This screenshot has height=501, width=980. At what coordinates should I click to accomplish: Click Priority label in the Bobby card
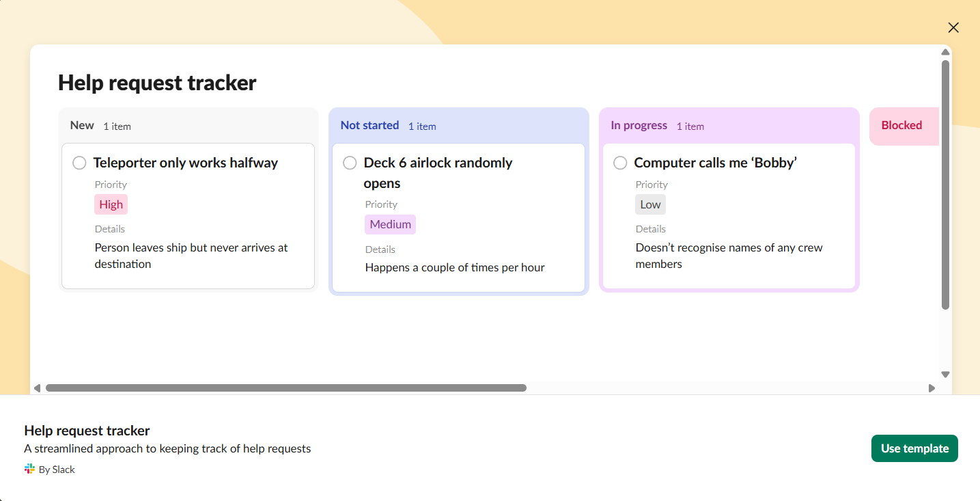click(652, 185)
